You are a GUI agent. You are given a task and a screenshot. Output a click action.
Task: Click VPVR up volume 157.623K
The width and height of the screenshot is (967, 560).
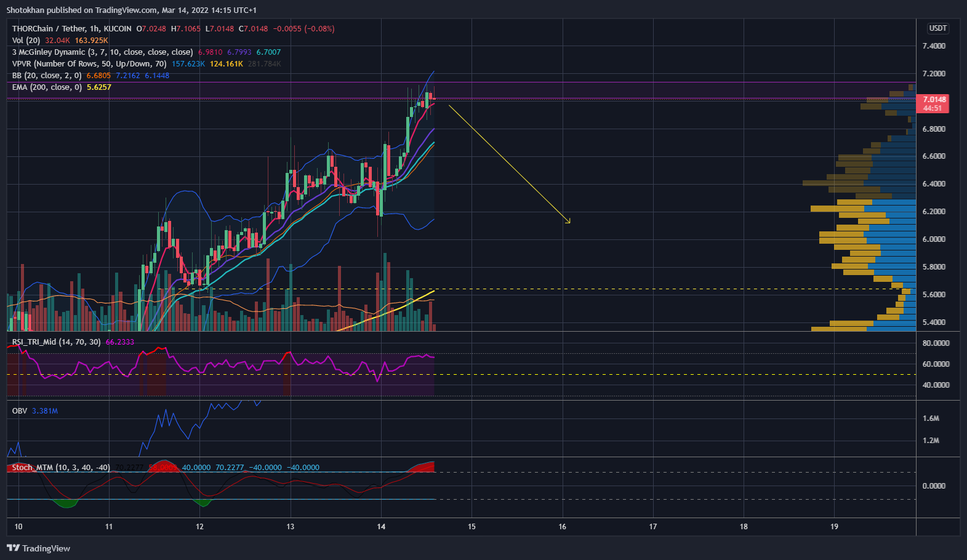point(188,64)
